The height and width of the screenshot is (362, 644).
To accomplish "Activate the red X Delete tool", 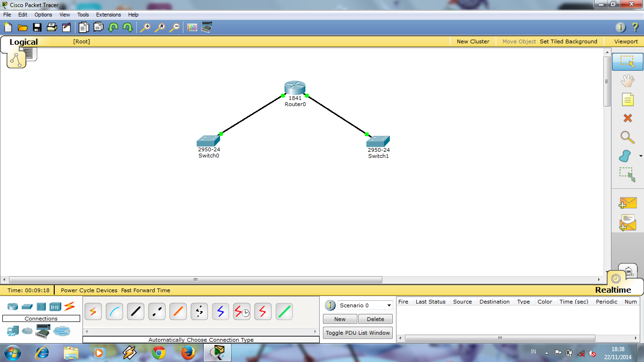I will pos(627,118).
